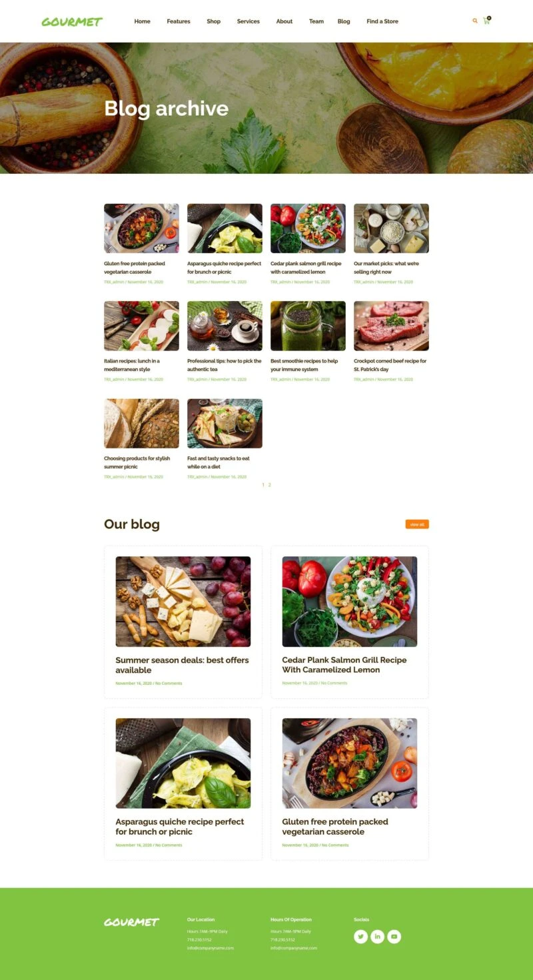Click the white Gourmet logo in footer
This screenshot has height=980, width=533.
point(131,922)
